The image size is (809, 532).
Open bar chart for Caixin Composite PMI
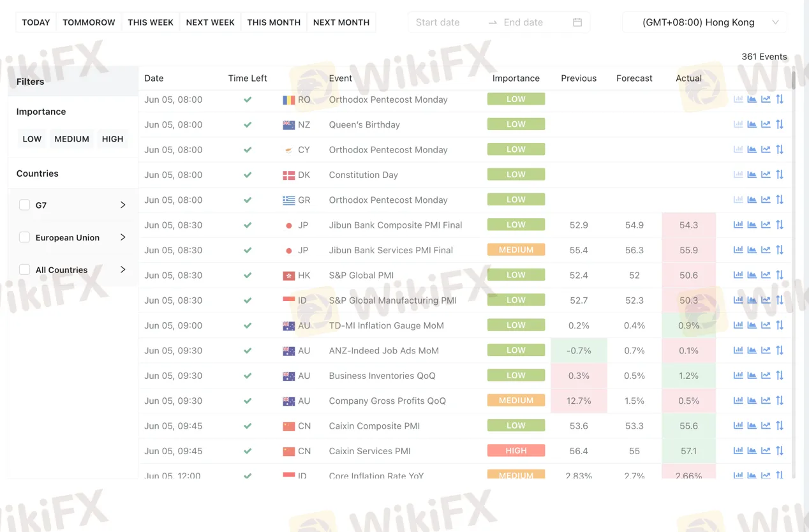738,425
